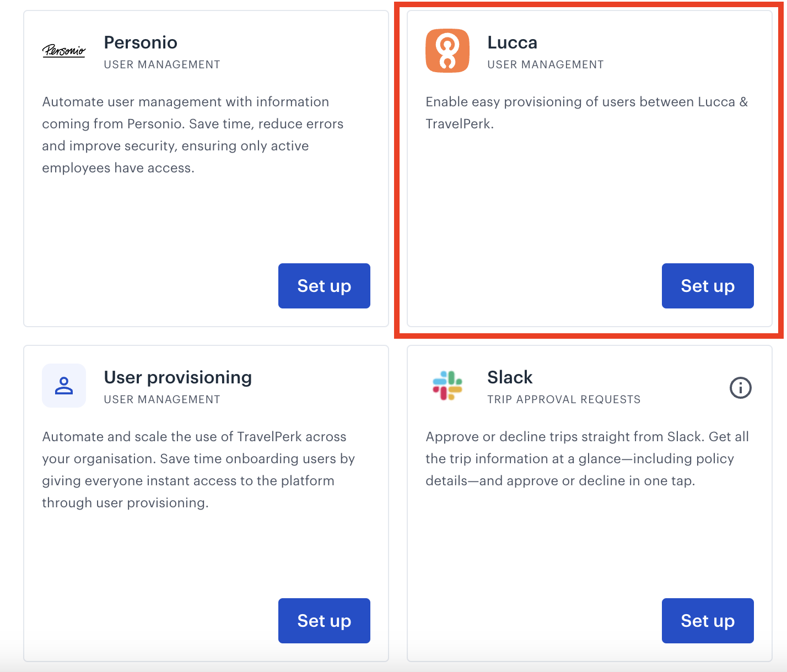
Task: Click the Trip Approval Requests label
Action: coord(564,399)
